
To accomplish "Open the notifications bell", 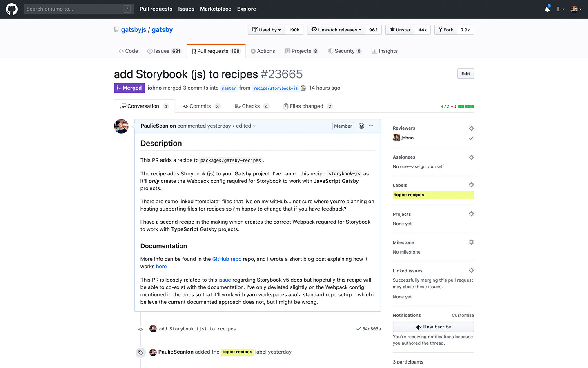I will tap(547, 9).
